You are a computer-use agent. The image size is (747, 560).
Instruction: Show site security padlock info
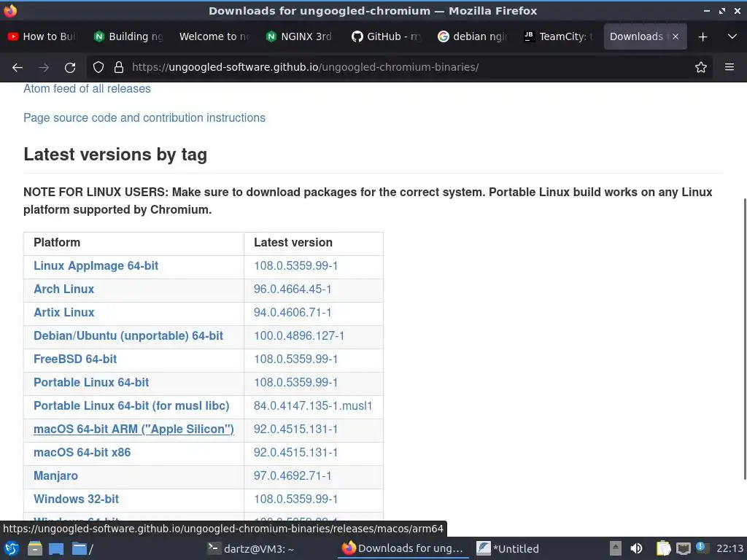click(x=119, y=67)
